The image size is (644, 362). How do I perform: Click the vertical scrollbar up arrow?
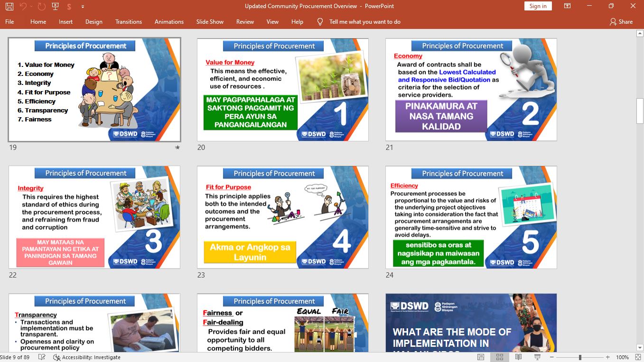[640, 34]
